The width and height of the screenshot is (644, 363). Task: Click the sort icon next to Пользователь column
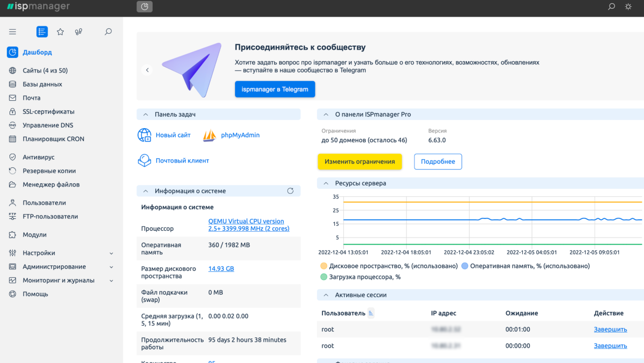pyautogui.click(x=370, y=313)
